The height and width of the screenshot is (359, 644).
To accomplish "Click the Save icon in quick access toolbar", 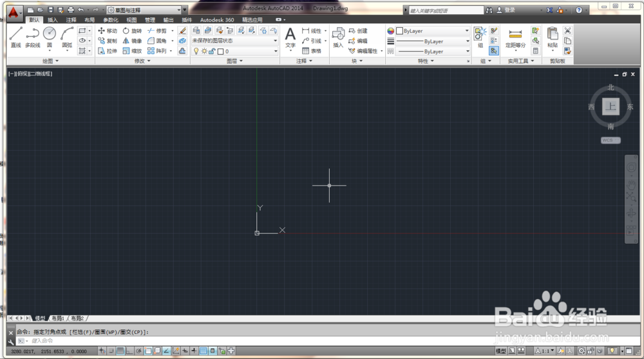I will 50,10.
